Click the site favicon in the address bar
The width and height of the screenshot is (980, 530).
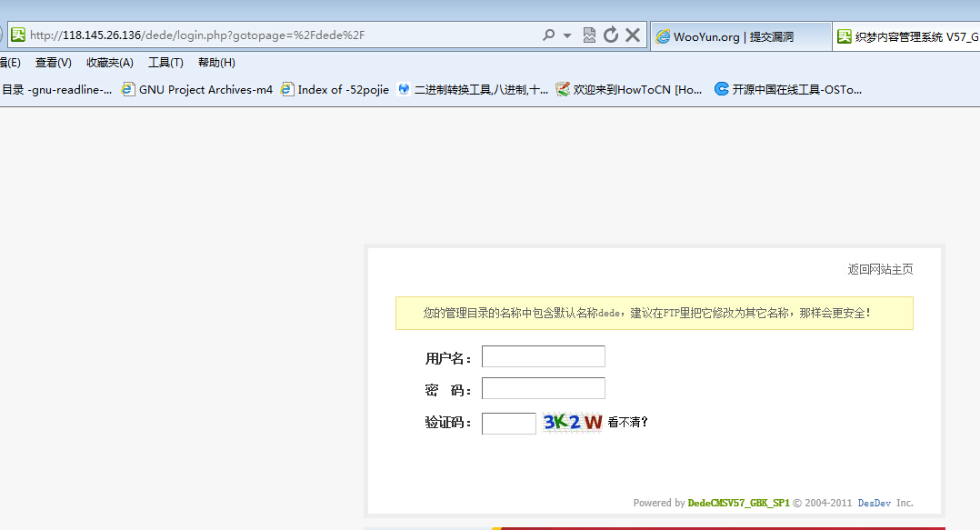(x=18, y=35)
